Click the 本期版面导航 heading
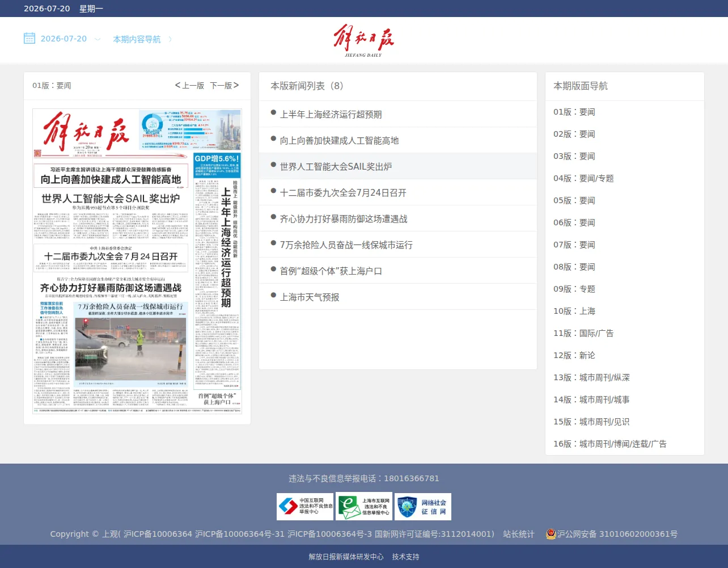Screen dimensions: 728x568 pos(581,86)
